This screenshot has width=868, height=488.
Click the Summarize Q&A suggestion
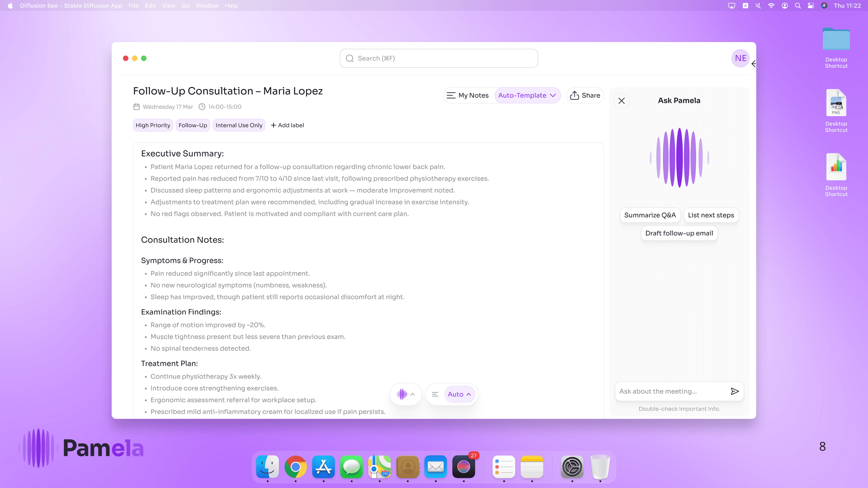point(650,215)
